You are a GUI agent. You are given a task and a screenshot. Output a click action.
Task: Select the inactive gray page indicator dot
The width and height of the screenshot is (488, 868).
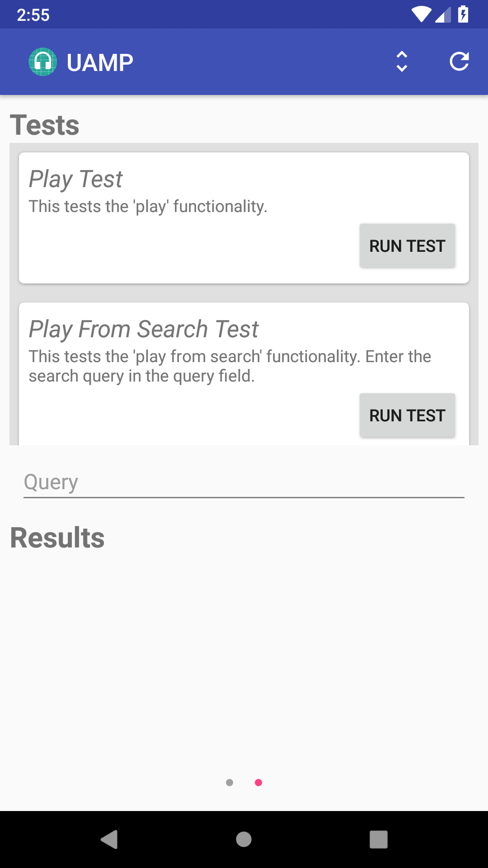click(230, 783)
